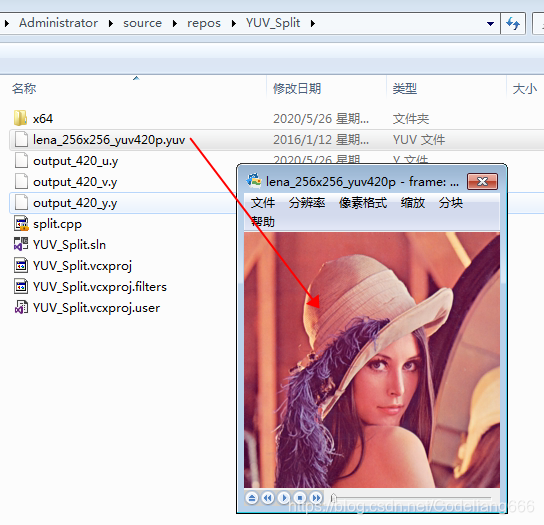544x525 pixels.
Task: Select the x64 folder name
Action: pos(43,119)
